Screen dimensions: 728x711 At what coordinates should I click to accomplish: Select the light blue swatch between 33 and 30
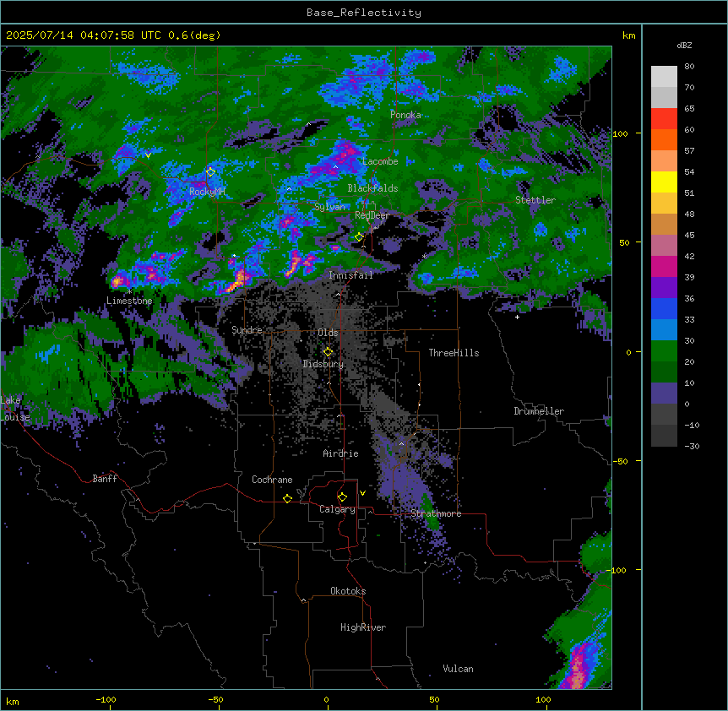pos(664,330)
